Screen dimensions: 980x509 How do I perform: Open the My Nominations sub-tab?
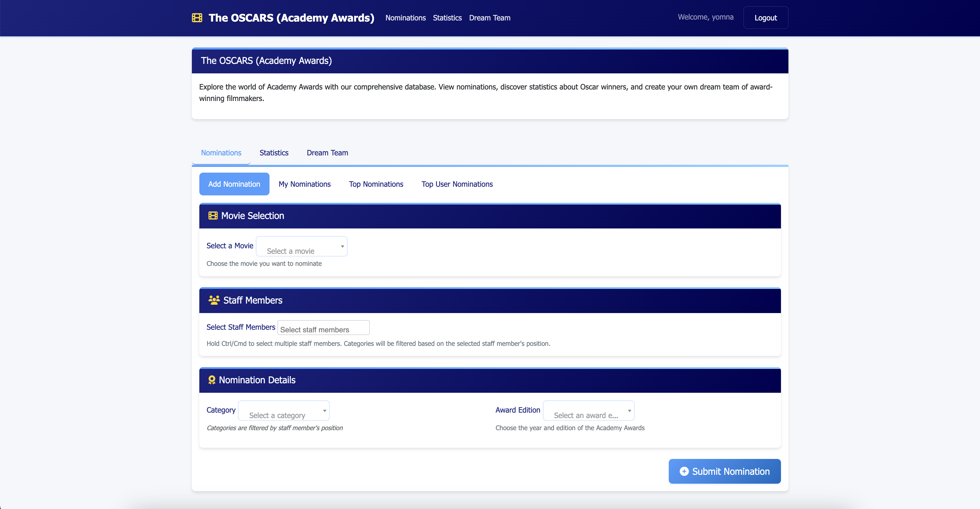pos(305,184)
